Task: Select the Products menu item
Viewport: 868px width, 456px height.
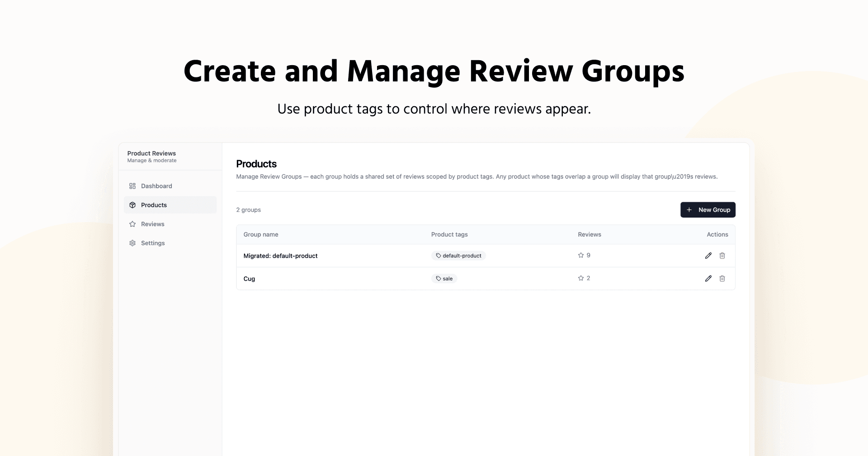Action: click(x=170, y=205)
